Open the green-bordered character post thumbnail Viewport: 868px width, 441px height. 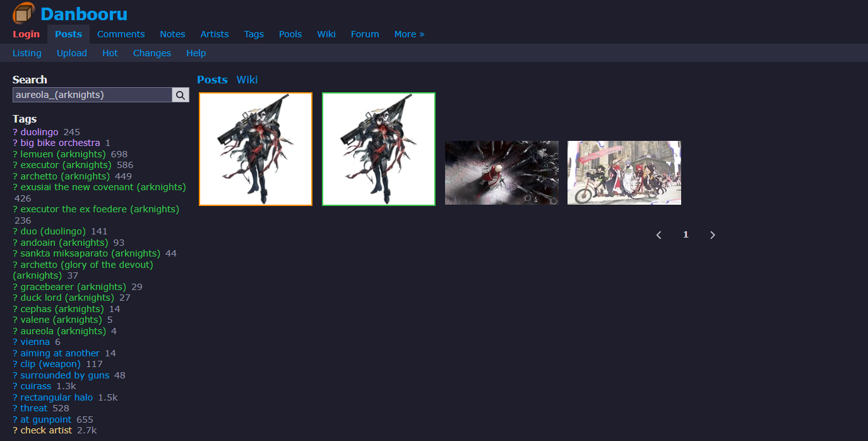tap(379, 149)
